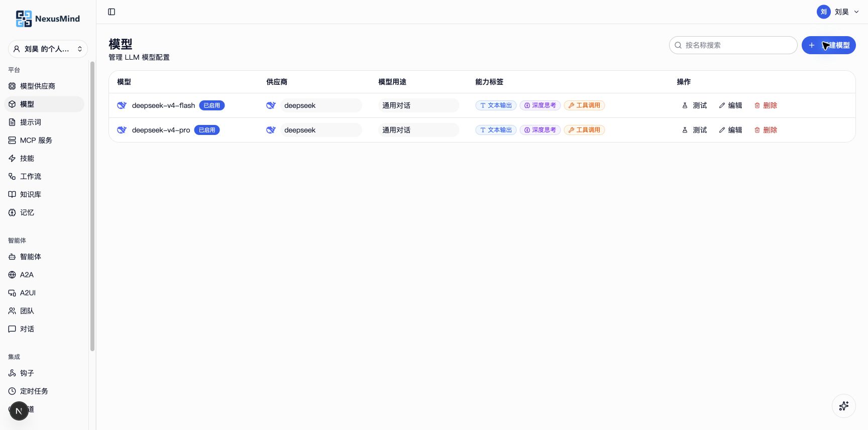Screen dimensions: 868x430
Task: Click the NexusMind logo icon
Action: pyautogui.click(x=24, y=19)
